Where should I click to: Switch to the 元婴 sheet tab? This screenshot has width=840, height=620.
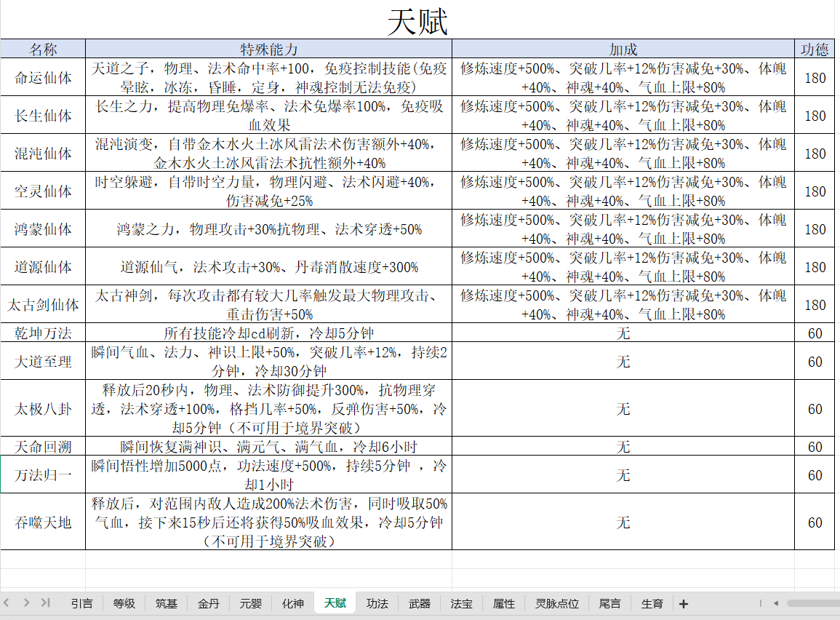tap(251, 603)
